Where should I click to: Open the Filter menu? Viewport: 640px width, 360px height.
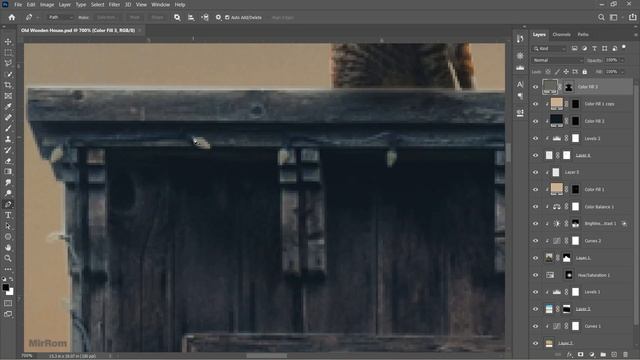point(114,4)
